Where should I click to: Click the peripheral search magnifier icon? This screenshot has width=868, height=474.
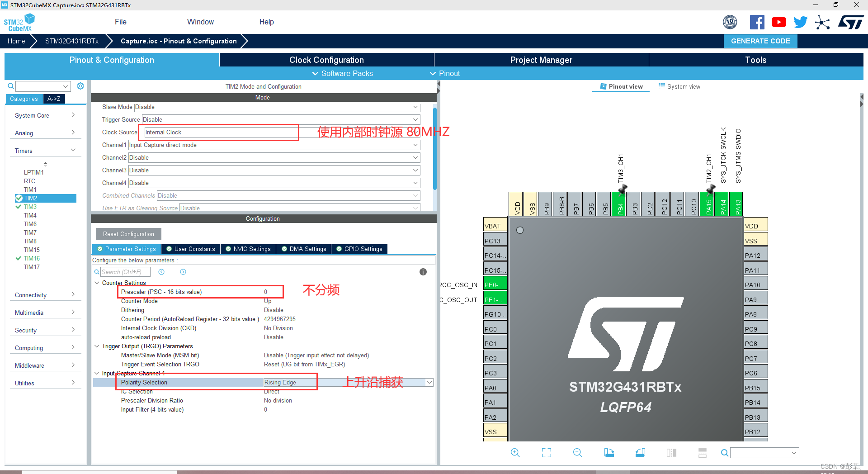11,86
